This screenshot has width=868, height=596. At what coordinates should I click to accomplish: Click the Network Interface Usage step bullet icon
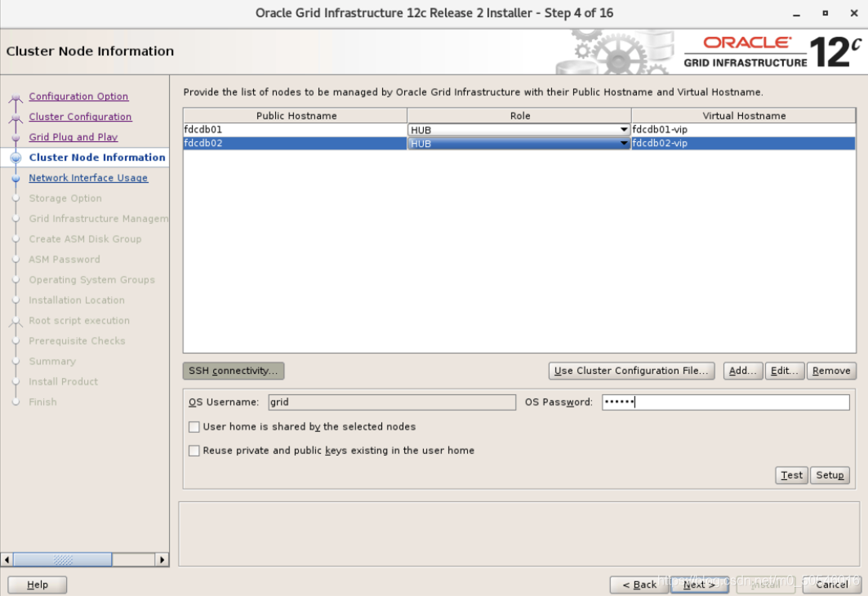click(x=16, y=178)
